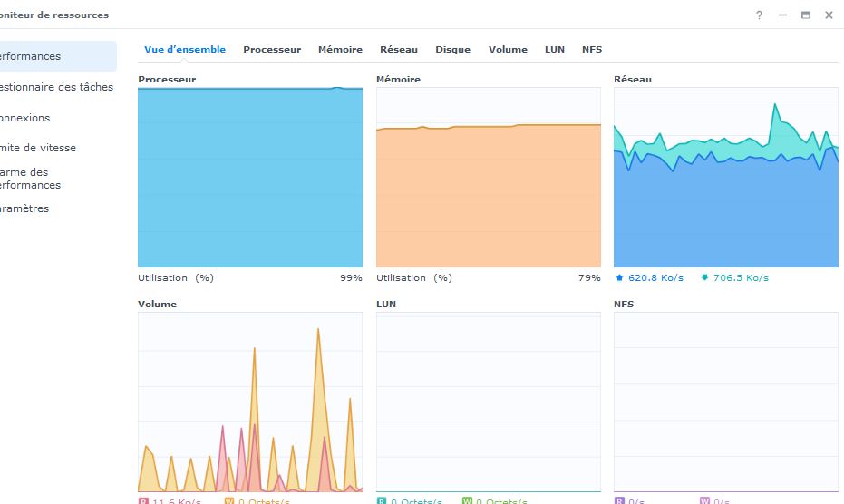The image size is (844, 504).
Task: Click the Volume activity chart
Action: [250, 402]
